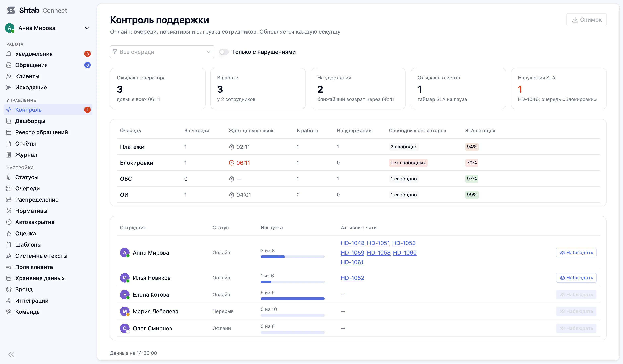
Task: Click the red timer icon in Блокировки row
Action: tap(231, 163)
